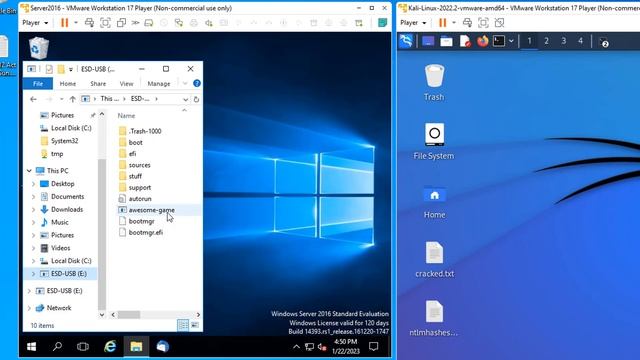Click the Send Ctrl+Alt+Del icon in Kali VMware toolbar
640x360 pixels.
(467, 23)
